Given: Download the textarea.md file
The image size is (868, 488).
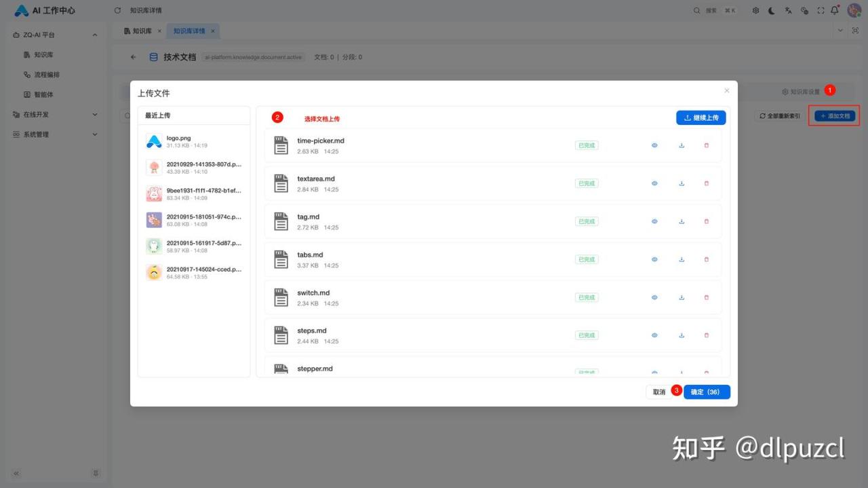Looking at the screenshot, I should (x=682, y=183).
